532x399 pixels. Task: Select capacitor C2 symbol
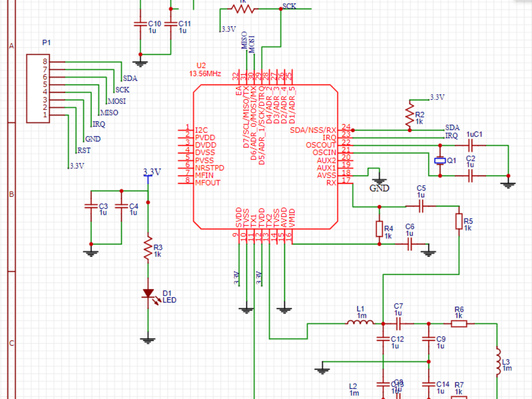pos(470,176)
